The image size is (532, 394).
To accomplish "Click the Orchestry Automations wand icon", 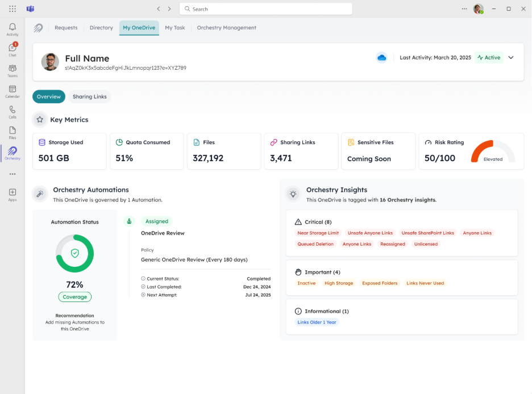I will click(40, 194).
